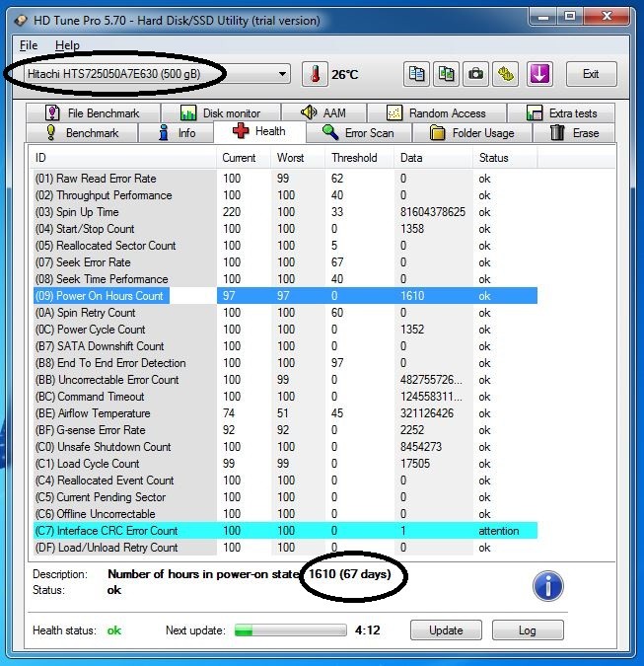Click the Data column header

coord(433,158)
